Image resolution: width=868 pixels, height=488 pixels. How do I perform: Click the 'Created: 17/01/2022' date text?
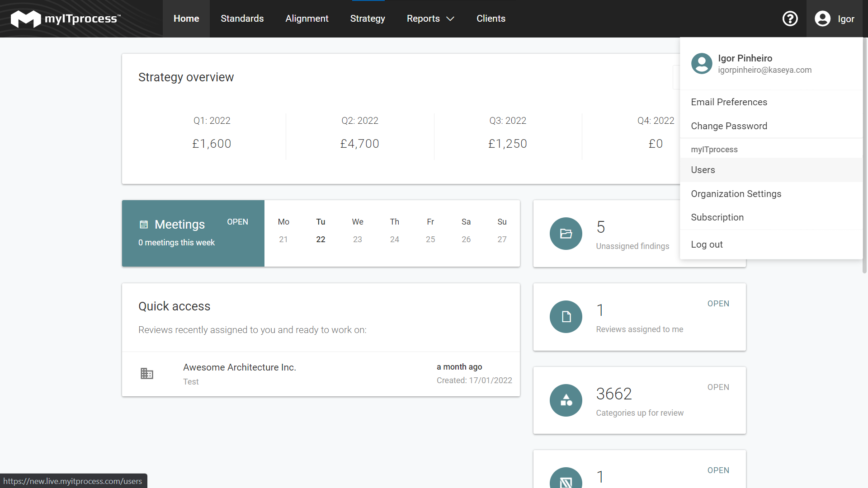point(474,380)
